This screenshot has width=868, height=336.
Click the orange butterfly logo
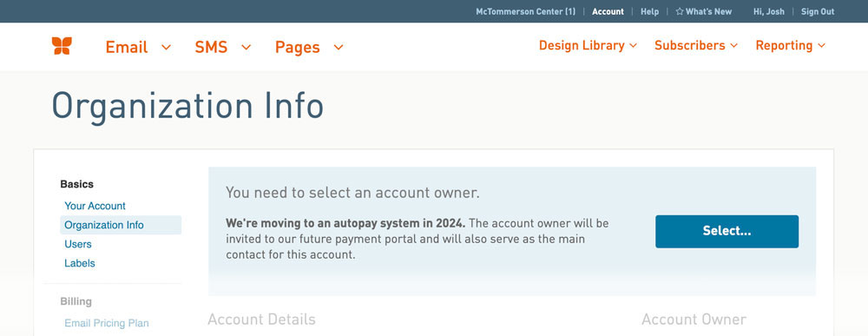62,46
